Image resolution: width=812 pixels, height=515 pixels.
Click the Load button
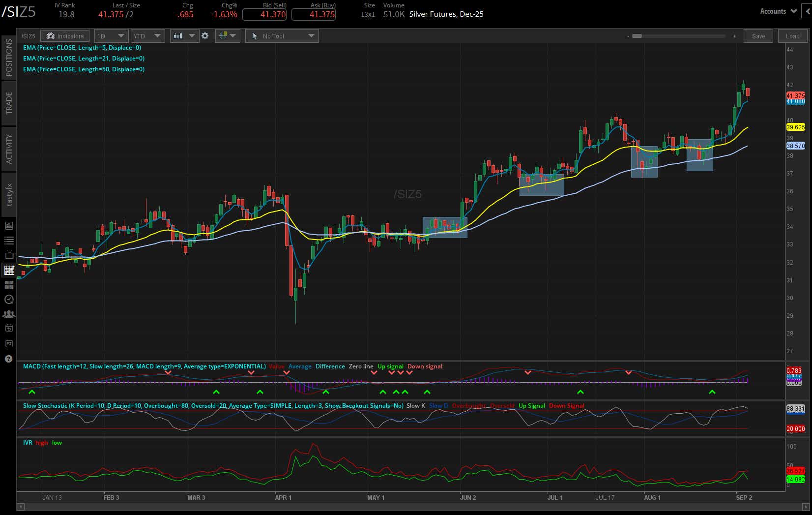[792, 36]
